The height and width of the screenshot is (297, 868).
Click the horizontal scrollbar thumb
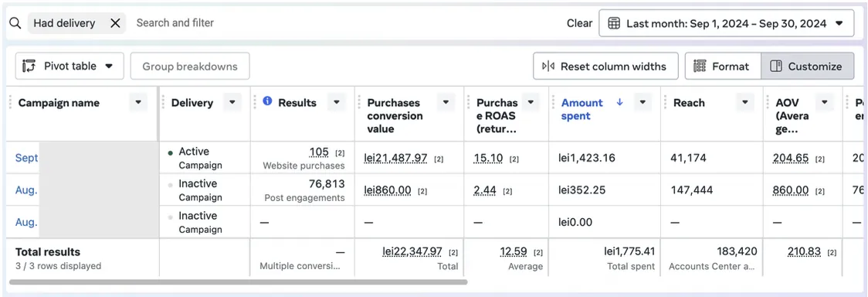tap(238, 282)
